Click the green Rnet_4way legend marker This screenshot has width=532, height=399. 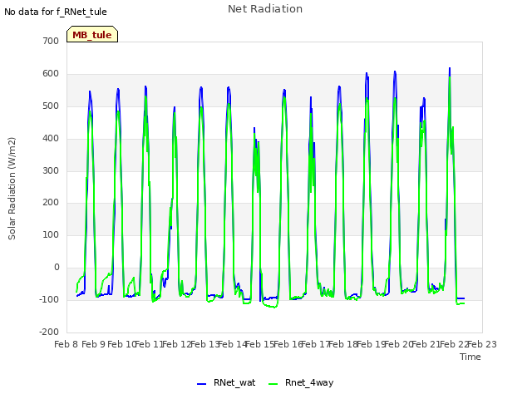pos(273,384)
